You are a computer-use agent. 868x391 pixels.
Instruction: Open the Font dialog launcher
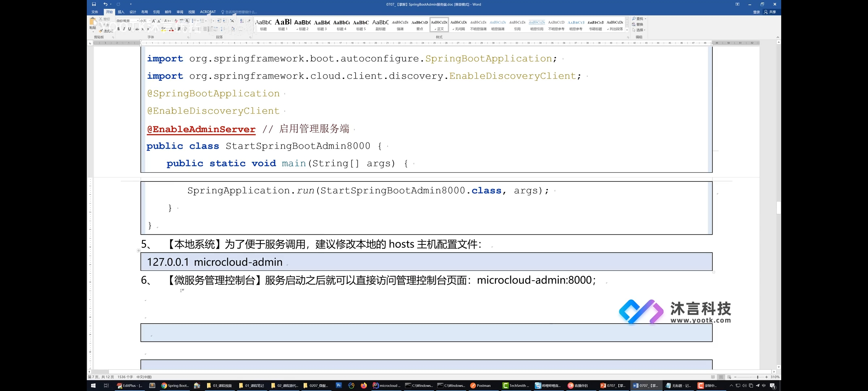[x=188, y=37]
